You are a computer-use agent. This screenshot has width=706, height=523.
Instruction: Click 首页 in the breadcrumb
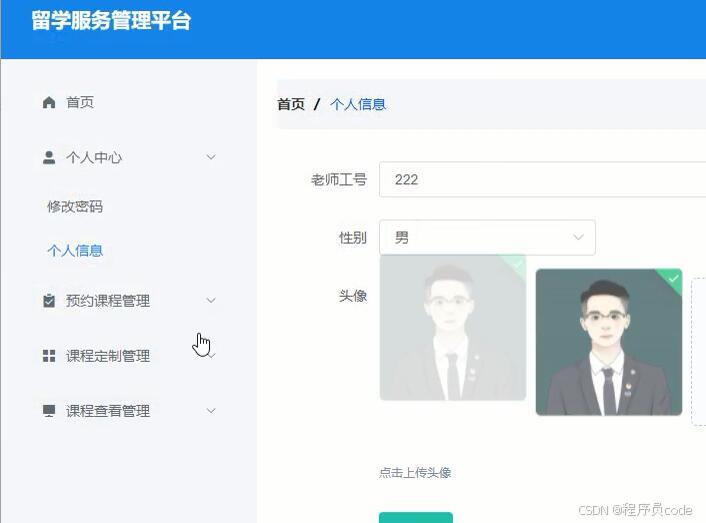point(291,104)
